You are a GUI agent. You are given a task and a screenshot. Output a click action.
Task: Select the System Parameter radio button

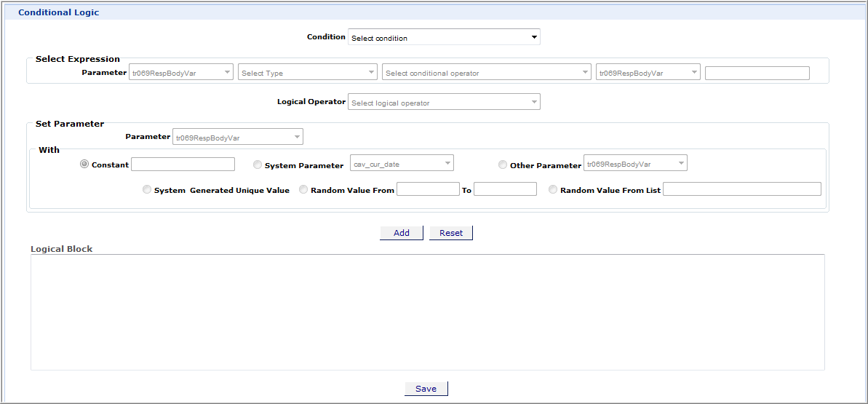tap(258, 165)
